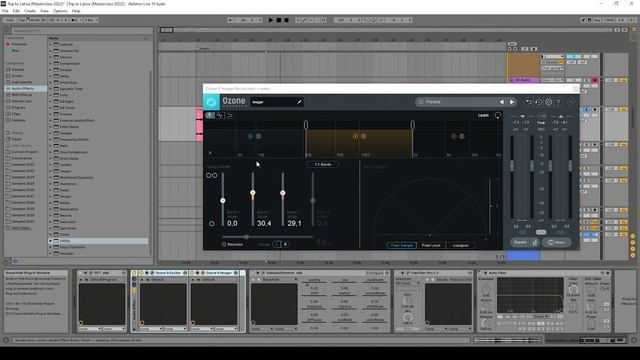Image resolution: width=640 pixels, height=360 pixels.
Task: Arm the transport Record button
Action: click(x=287, y=20)
